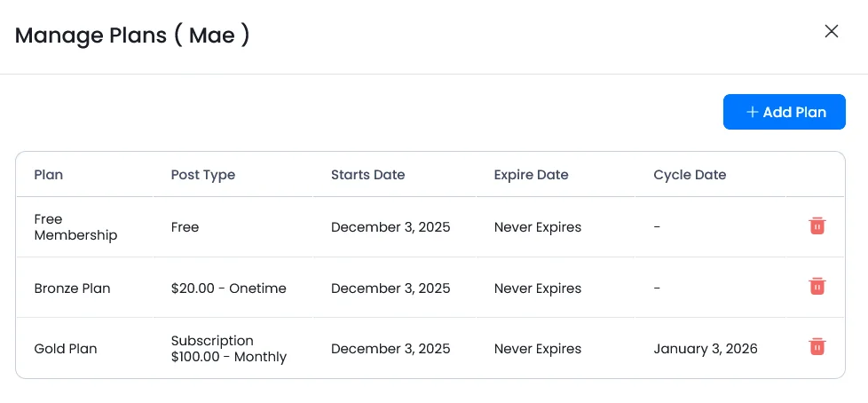Viewport: 868px width, 403px height.
Task: Click the Subscription $100.00 - Monthly cell
Action: [229, 349]
